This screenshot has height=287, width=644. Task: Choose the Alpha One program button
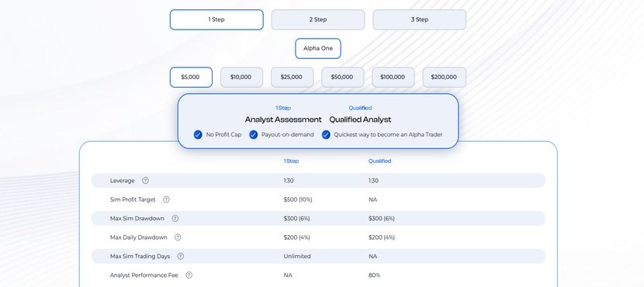point(318,48)
